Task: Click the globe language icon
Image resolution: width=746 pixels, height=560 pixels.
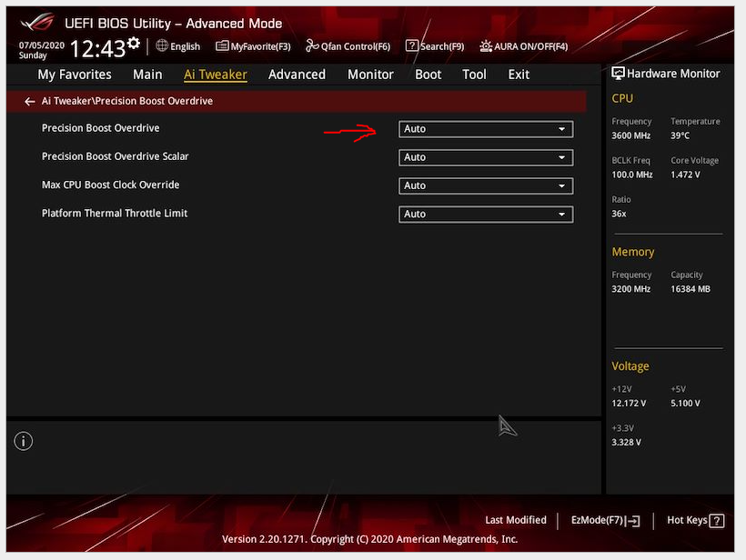Action: [162, 45]
